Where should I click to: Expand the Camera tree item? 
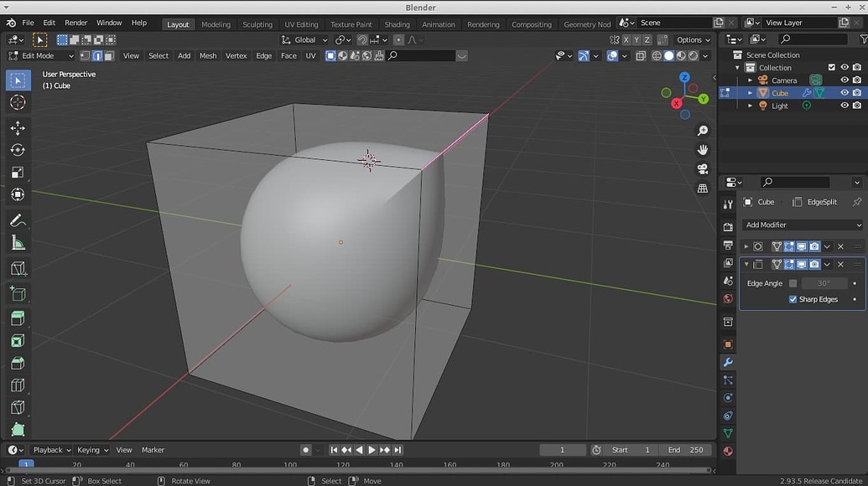point(750,80)
